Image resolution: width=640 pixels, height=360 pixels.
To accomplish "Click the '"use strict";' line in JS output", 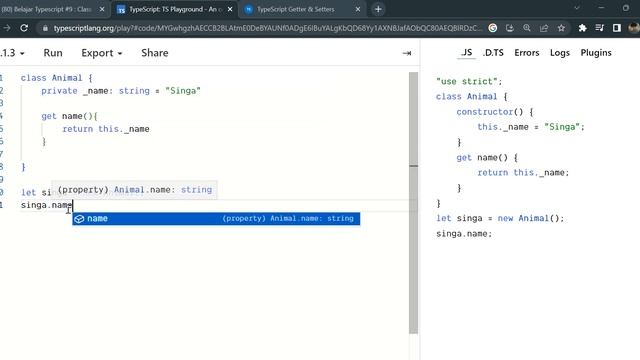I will [x=469, y=81].
